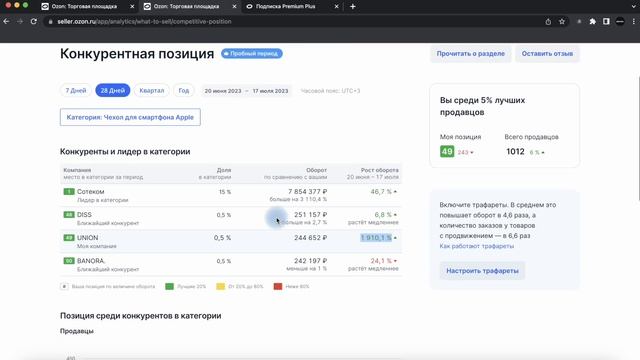Select the Год period
The image size is (640, 360).
coord(184,91)
